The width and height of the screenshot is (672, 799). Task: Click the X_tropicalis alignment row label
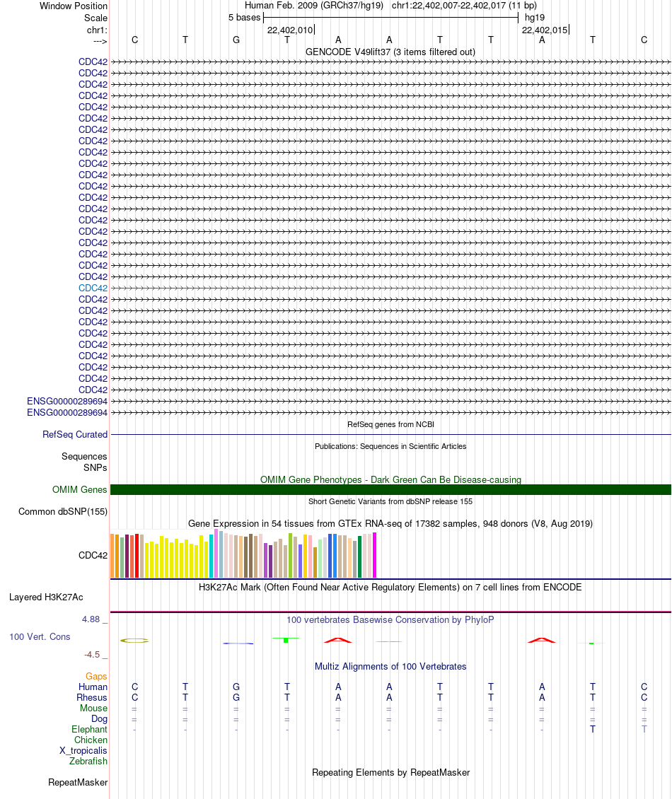(83, 751)
